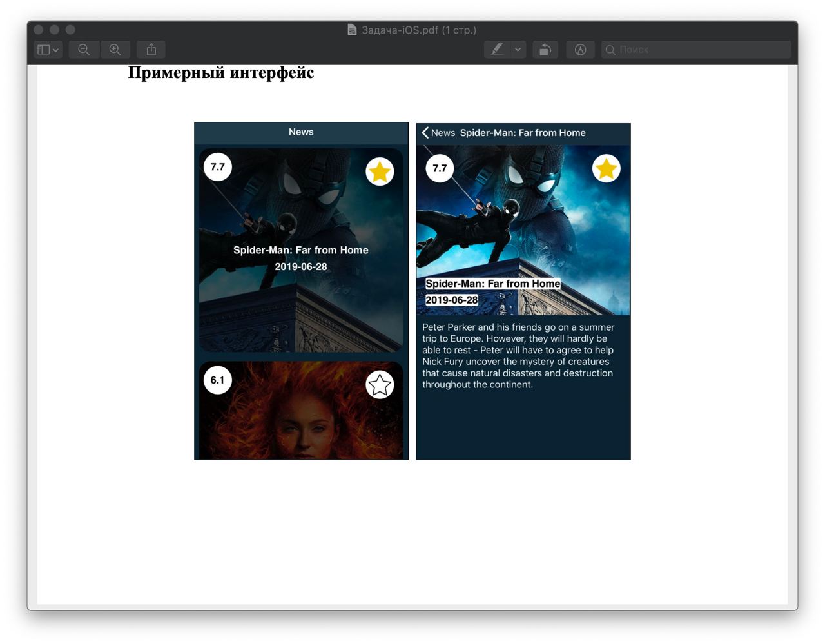Click the window title Задача-iOS.pdf
This screenshot has height=644, width=825.
(x=419, y=30)
